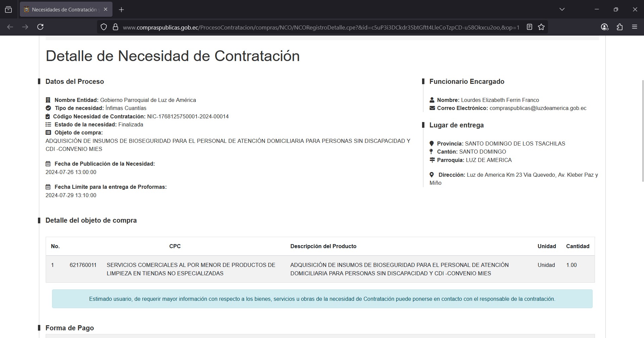
Task: Open the extensions puzzle icon
Action: 620,27
